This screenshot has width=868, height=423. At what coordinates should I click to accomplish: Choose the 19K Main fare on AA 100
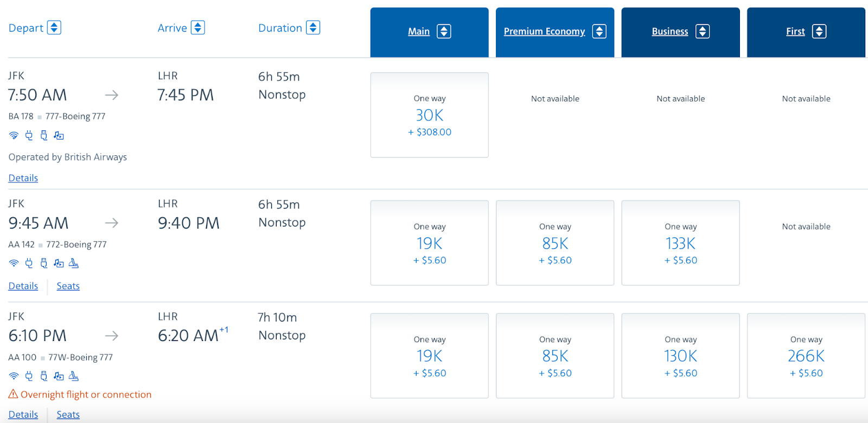pos(430,356)
